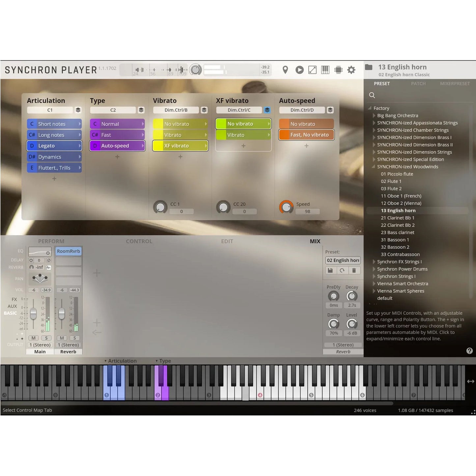This screenshot has height=476, width=476.
Task: Click the layers icon beside Articulation C1
Action: [x=78, y=110]
